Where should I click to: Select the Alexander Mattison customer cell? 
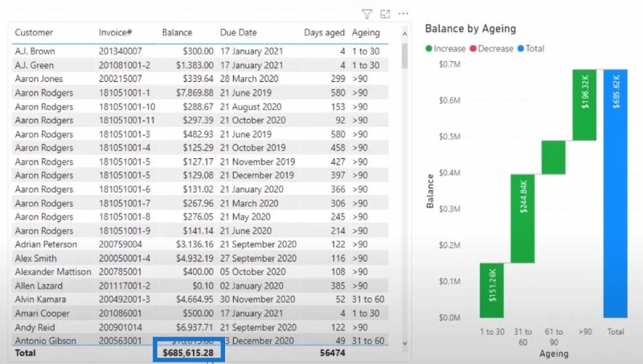[x=53, y=272]
